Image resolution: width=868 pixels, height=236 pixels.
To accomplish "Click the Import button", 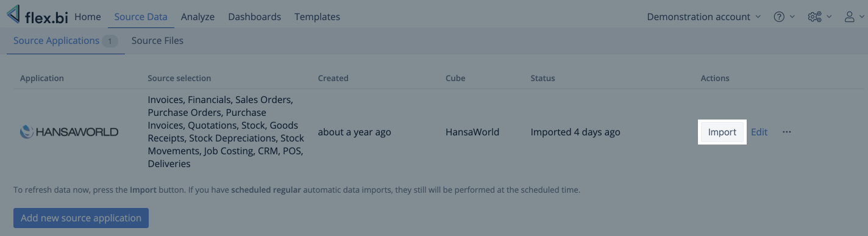I will pos(722,132).
